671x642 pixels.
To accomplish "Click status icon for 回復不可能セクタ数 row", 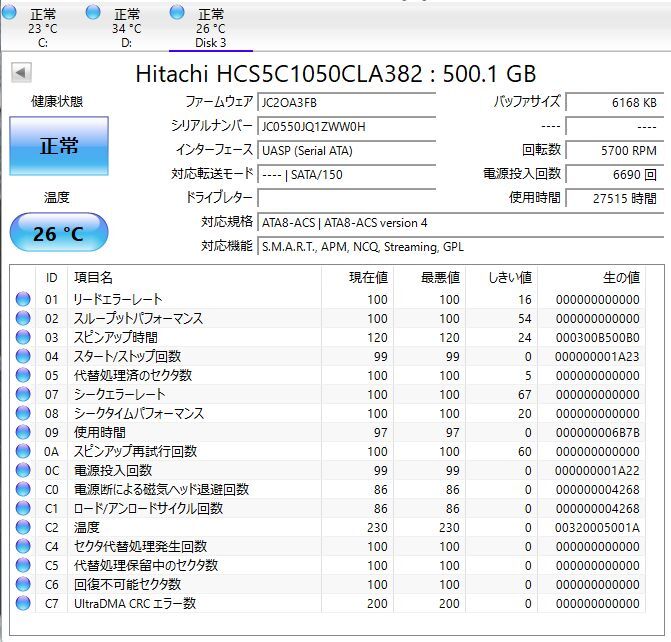I will (23, 584).
